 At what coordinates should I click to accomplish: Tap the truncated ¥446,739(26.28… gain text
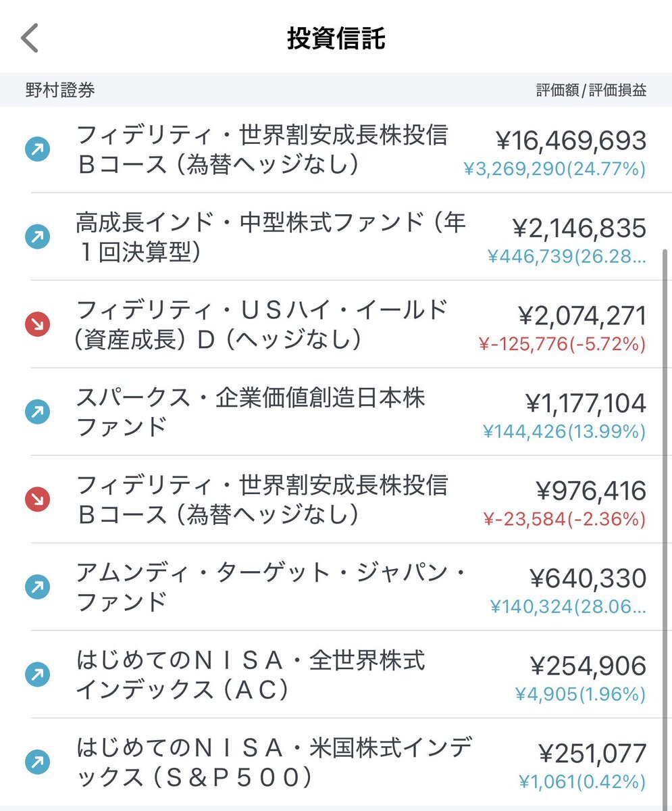567,256
